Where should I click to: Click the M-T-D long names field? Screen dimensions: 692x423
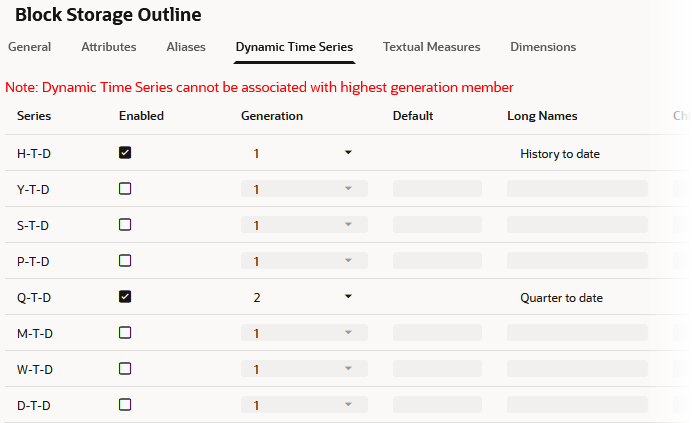click(577, 332)
